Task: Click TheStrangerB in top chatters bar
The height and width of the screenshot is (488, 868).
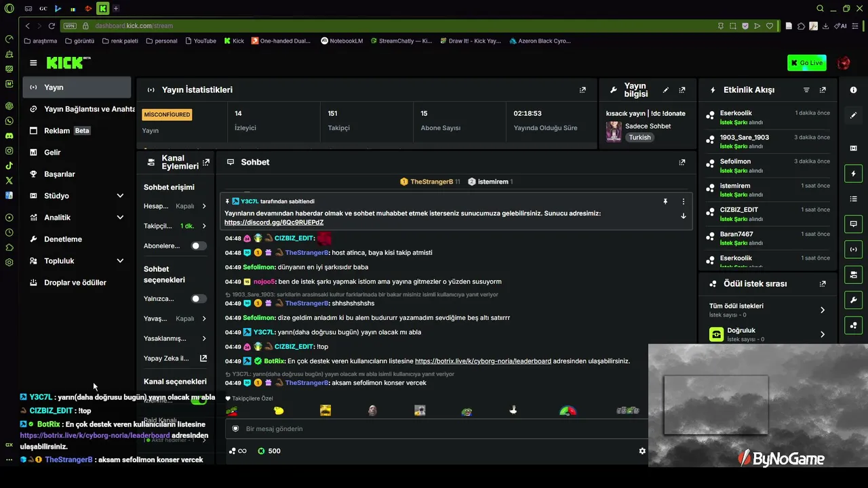Action: click(x=431, y=182)
